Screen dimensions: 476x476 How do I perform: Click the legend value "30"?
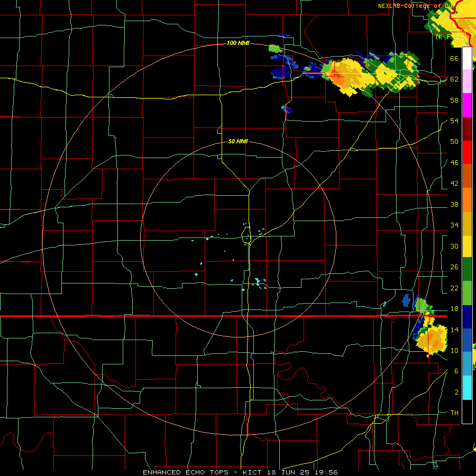coord(454,246)
